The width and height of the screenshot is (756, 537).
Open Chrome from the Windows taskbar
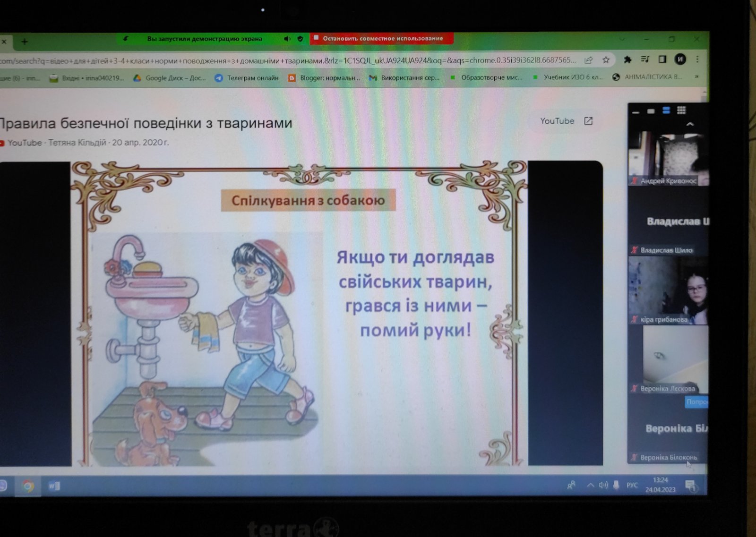coord(28,486)
